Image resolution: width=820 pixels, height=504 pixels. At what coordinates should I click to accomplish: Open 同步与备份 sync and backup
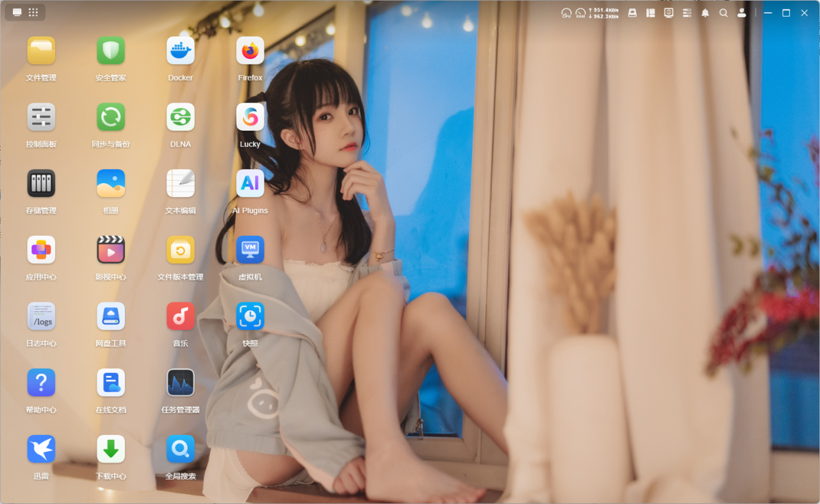point(111,117)
